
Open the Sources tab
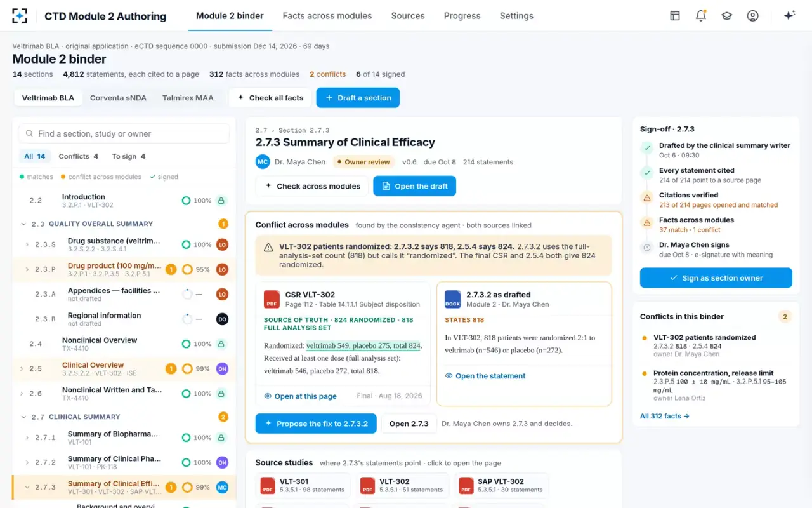click(x=408, y=16)
